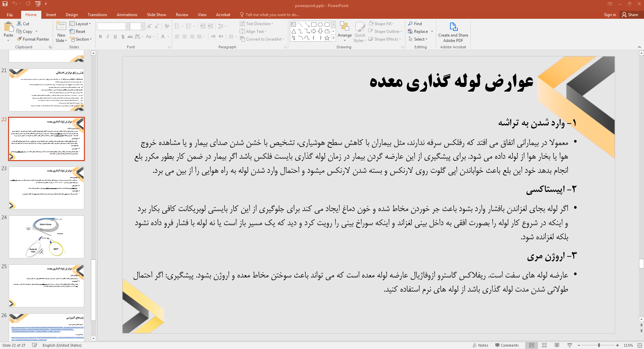The height and width of the screenshot is (349, 644).
Task: Switch to the Design tab
Action: 71,15
